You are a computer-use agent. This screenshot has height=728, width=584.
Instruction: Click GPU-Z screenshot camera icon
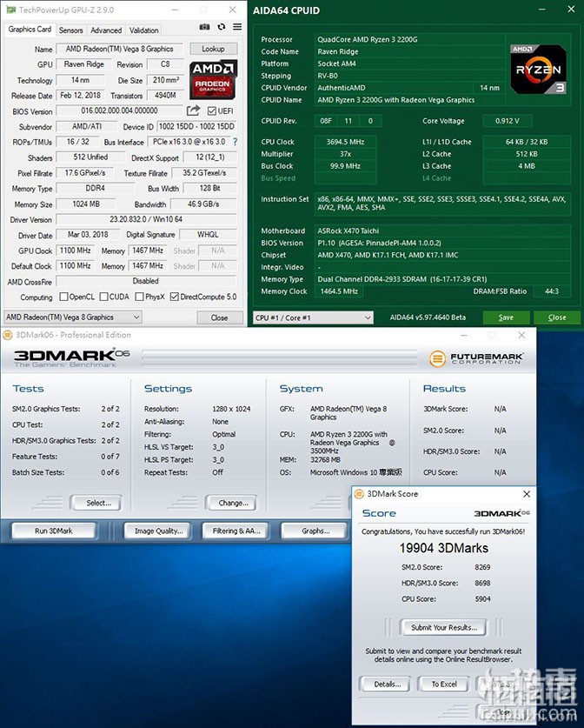click(x=204, y=27)
